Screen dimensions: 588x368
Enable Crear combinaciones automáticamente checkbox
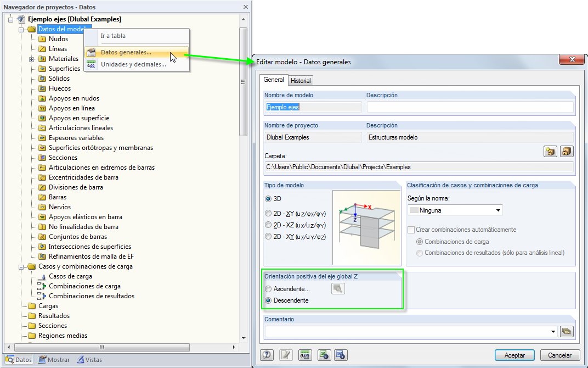coord(411,230)
